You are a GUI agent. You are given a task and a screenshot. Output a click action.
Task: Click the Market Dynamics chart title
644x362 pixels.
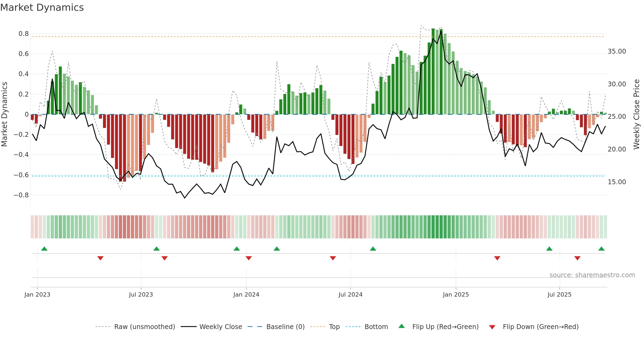42,8
